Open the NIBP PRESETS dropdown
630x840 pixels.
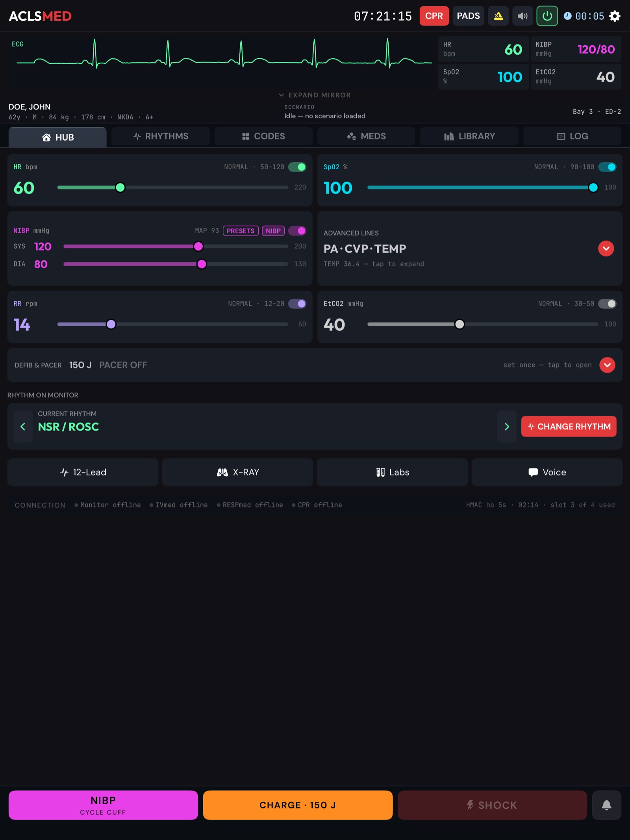coord(241,231)
